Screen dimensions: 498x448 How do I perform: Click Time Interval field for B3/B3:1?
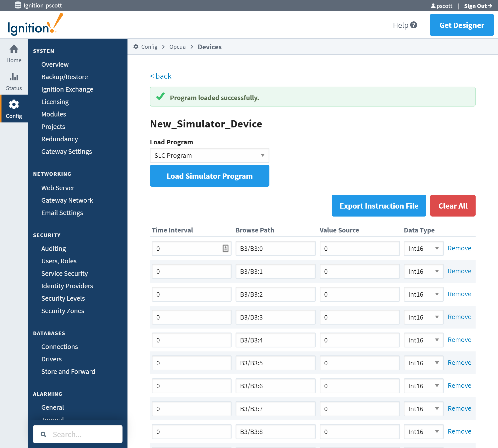tap(191, 271)
